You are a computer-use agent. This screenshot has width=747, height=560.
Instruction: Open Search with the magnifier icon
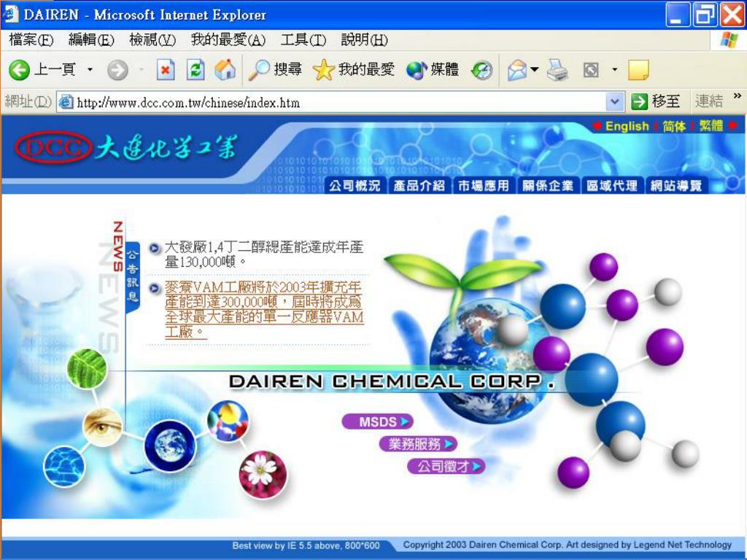(260, 71)
